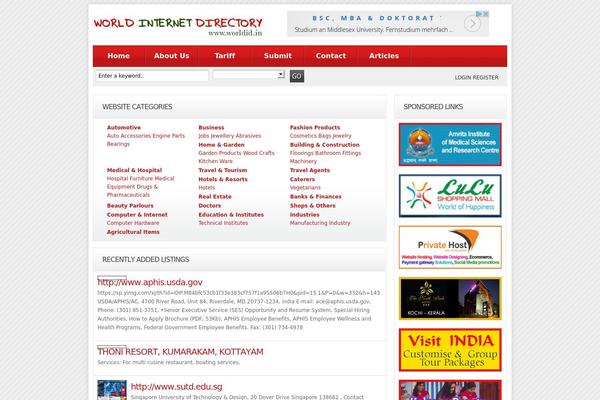
Task: Open the Fashion Products category
Action: click(x=315, y=128)
